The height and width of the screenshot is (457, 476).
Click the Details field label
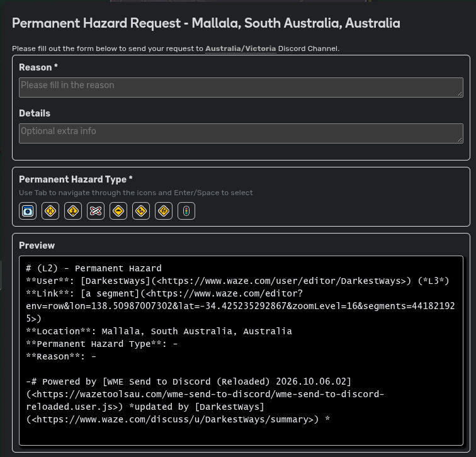tap(35, 113)
